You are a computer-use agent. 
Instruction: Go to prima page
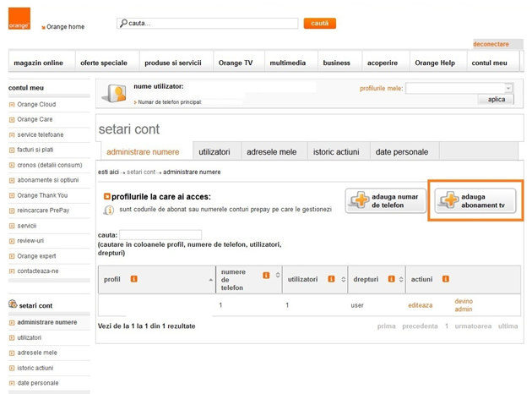pyautogui.click(x=387, y=326)
